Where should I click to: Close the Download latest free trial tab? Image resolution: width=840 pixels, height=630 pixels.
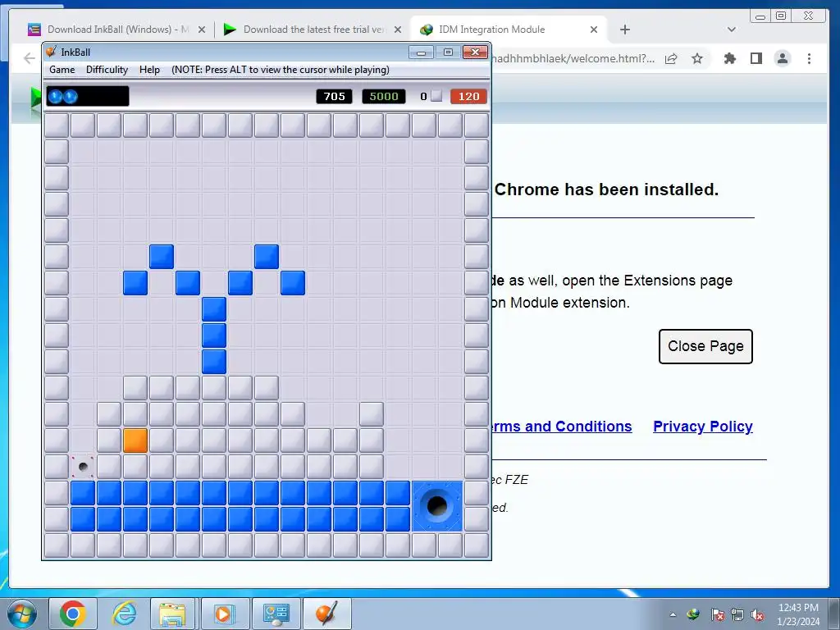tap(398, 30)
